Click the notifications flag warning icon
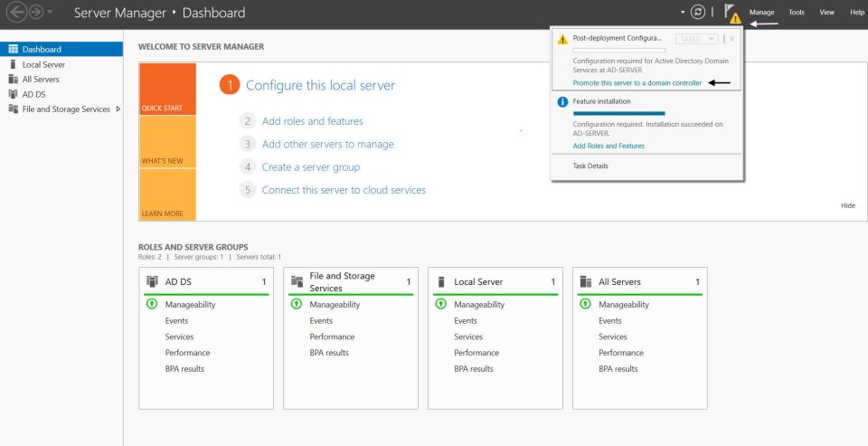Viewport: 868px width, 446px height. click(731, 14)
